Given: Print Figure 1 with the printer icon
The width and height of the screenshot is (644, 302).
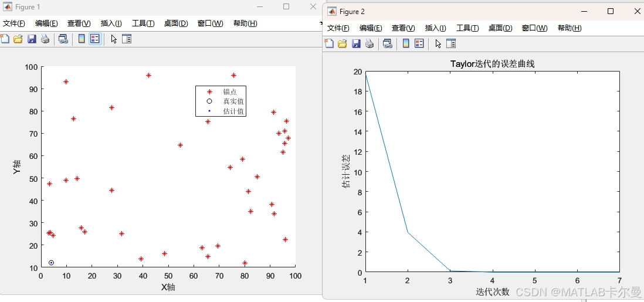Looking at the screenshot, I should (x=45, y=39).
